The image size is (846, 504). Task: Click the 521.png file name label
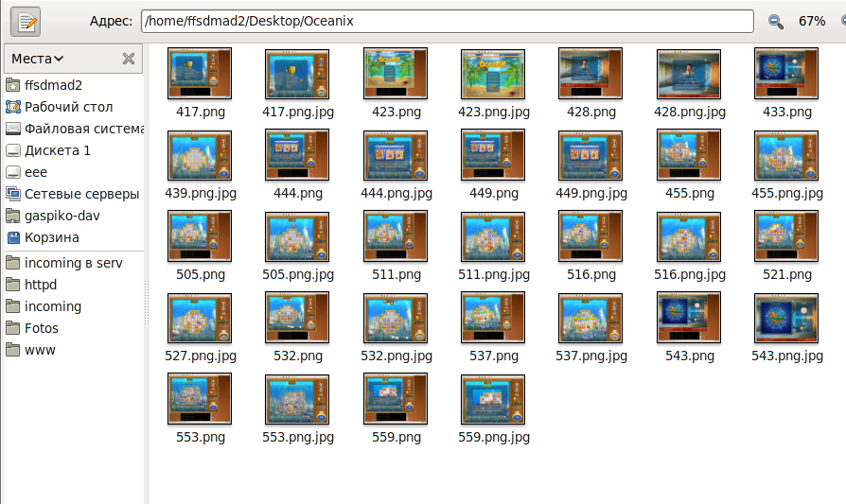coord(787,275)
